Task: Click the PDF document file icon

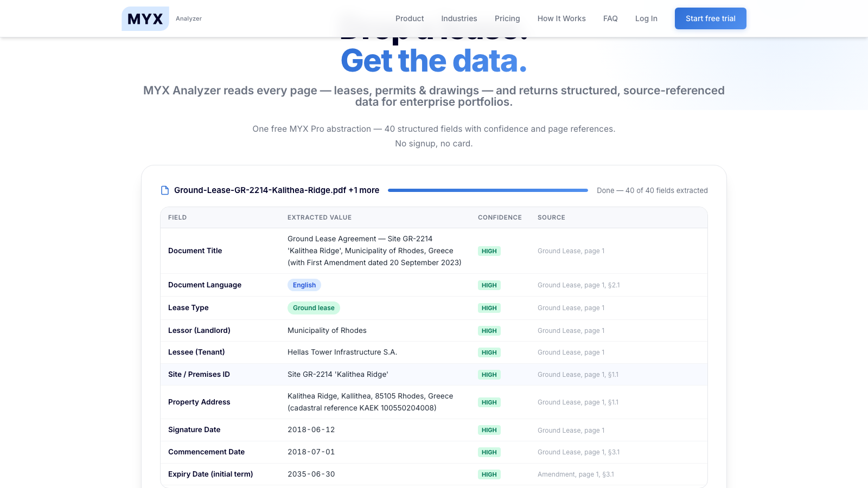Action: [x=165, y=190]
